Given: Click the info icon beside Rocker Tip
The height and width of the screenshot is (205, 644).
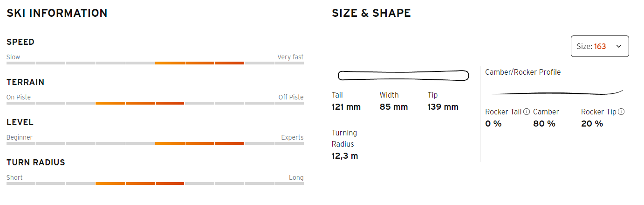Looking at the screenshot, I should [x=621, y=112].
